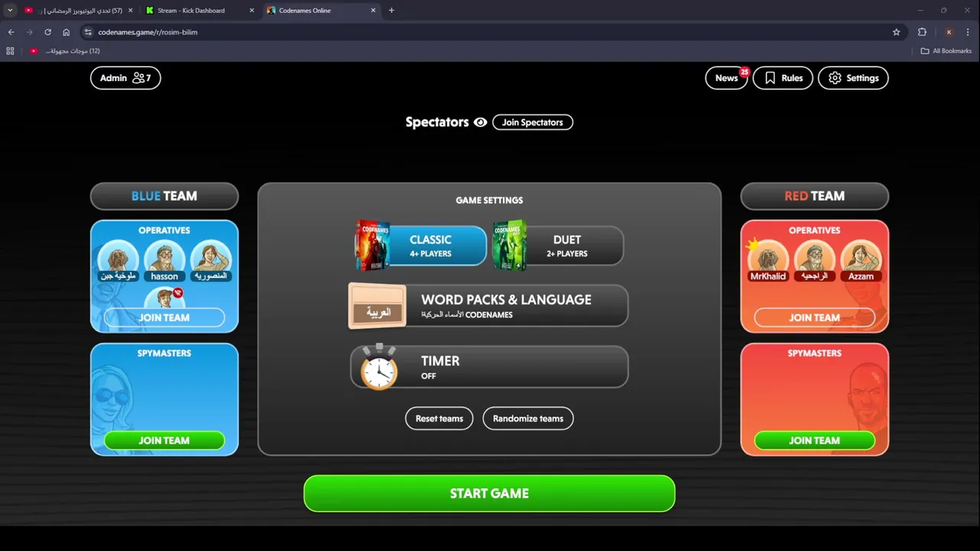Click the Spectators label
980x551 pixels.
(x=437, y=122)
